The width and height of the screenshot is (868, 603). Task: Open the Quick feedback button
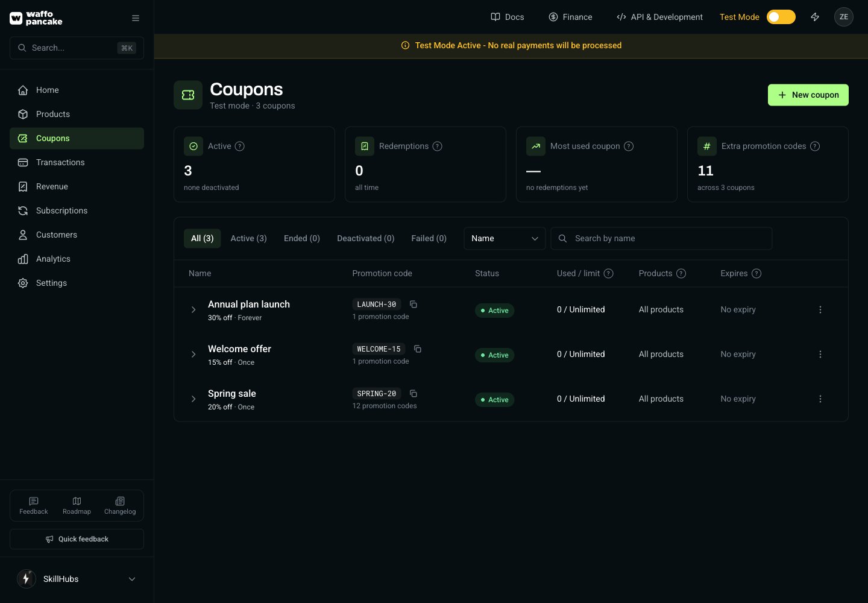[77, 539]
